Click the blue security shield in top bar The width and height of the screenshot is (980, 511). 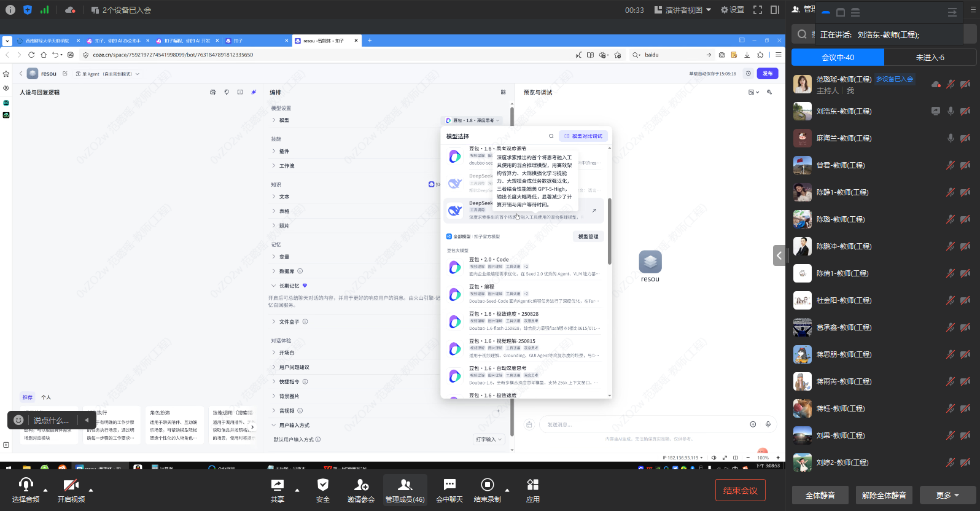pos(28,10)
